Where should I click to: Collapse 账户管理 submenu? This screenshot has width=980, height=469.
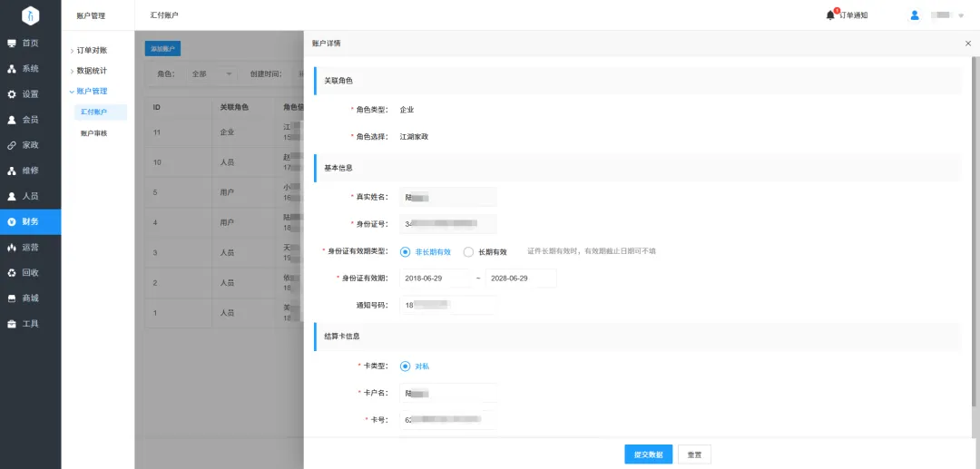[x=72, y=92]
